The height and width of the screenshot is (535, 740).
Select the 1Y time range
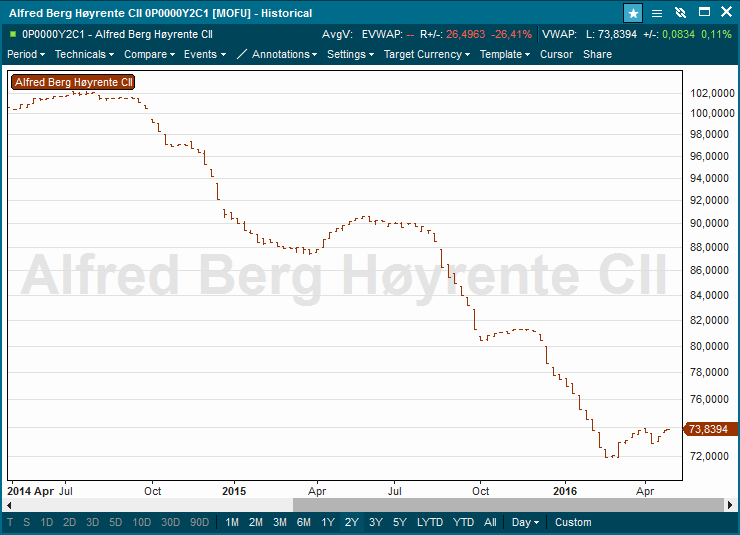(328, 522)
